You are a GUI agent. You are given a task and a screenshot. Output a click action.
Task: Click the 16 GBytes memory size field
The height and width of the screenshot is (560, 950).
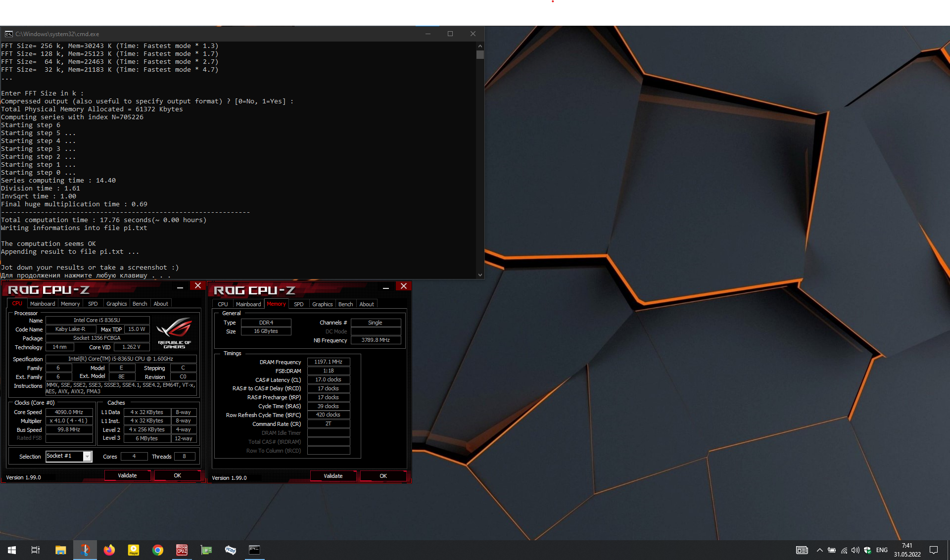(266, 331)
